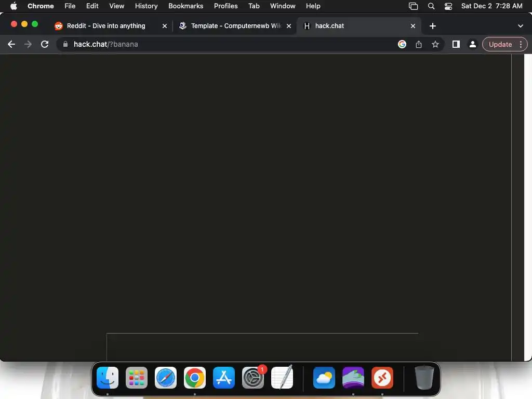Screen dimensions: 532x399
Task: Share this page using the share icon
Action: click(419, 44)
